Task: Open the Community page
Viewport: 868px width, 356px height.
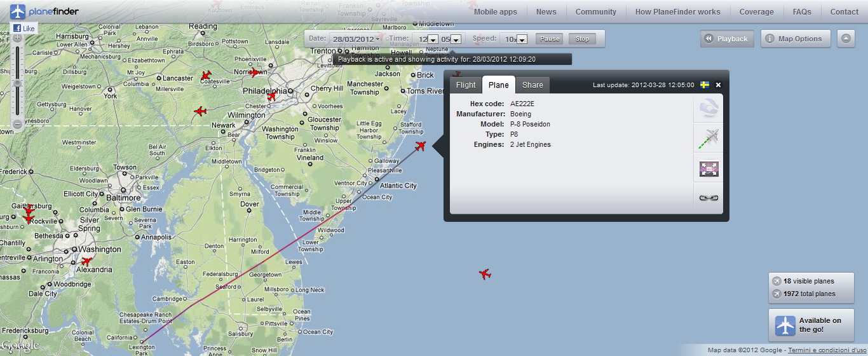Action: 596,11
